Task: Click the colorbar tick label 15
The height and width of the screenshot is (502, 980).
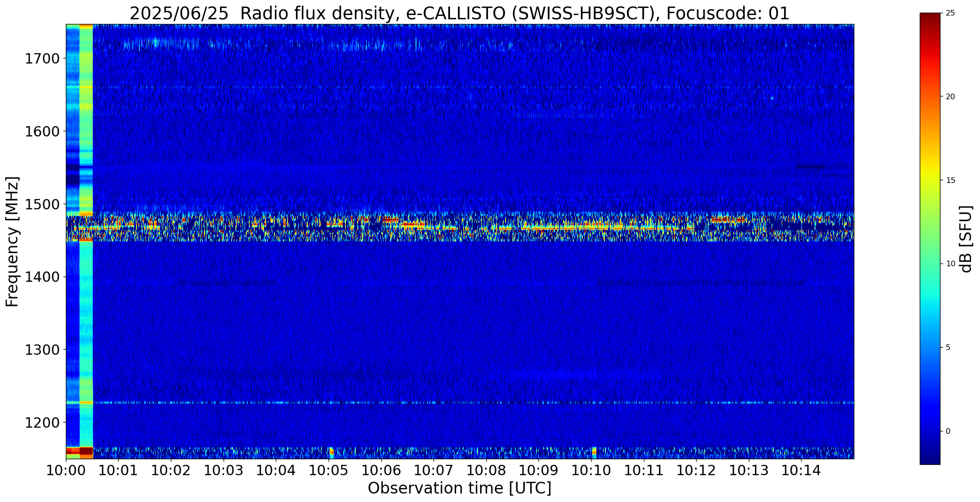Action: click(950, 180)
